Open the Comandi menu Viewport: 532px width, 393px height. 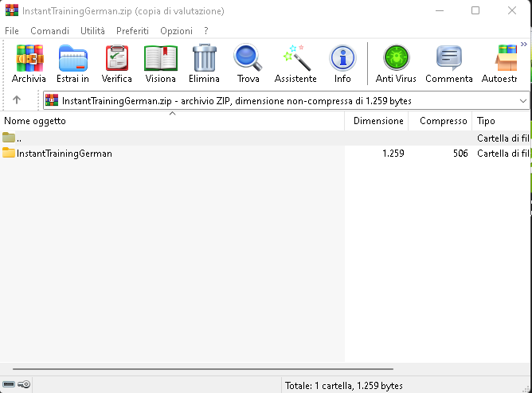[x=49, y=31]
